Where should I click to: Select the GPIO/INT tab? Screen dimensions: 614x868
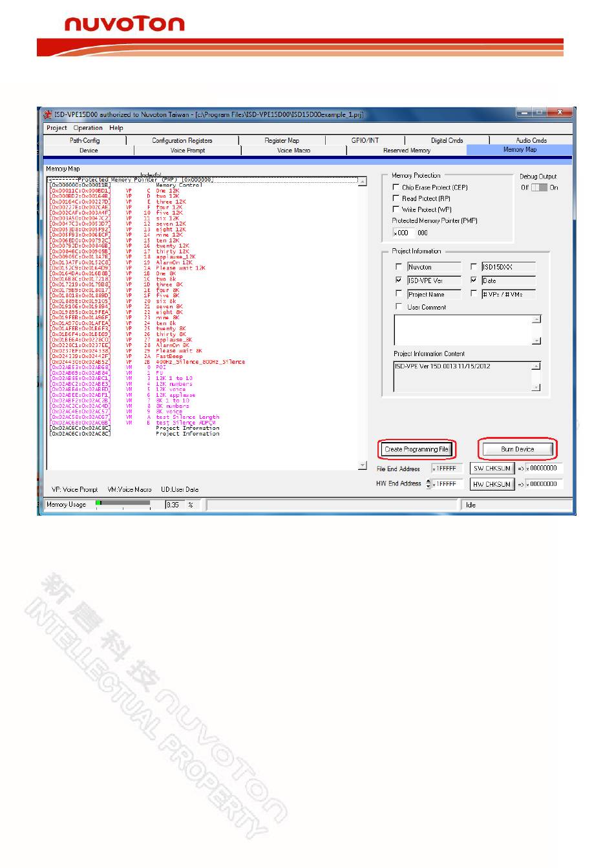(x=365, y=140)
